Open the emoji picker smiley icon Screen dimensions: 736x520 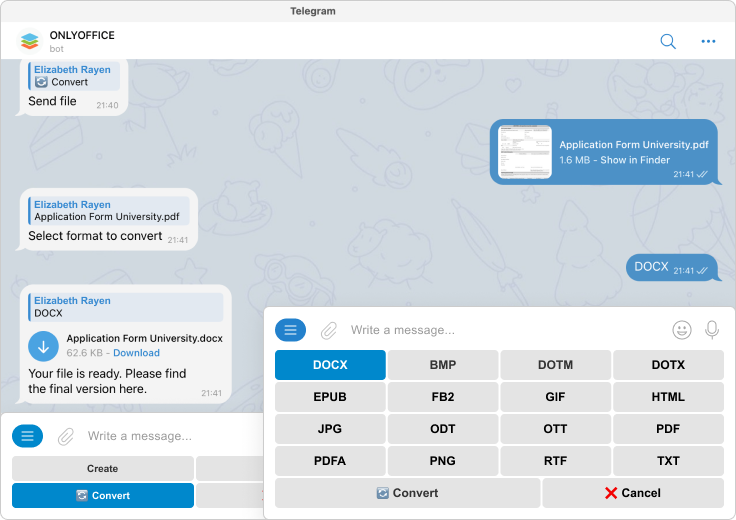[682, 330]
